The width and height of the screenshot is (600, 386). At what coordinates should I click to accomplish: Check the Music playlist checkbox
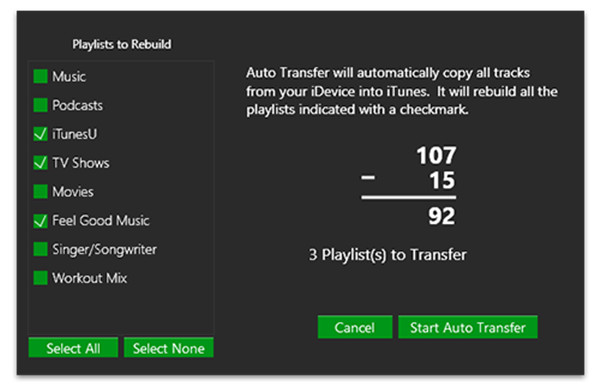pyautogui.click(x=40, y=76)
